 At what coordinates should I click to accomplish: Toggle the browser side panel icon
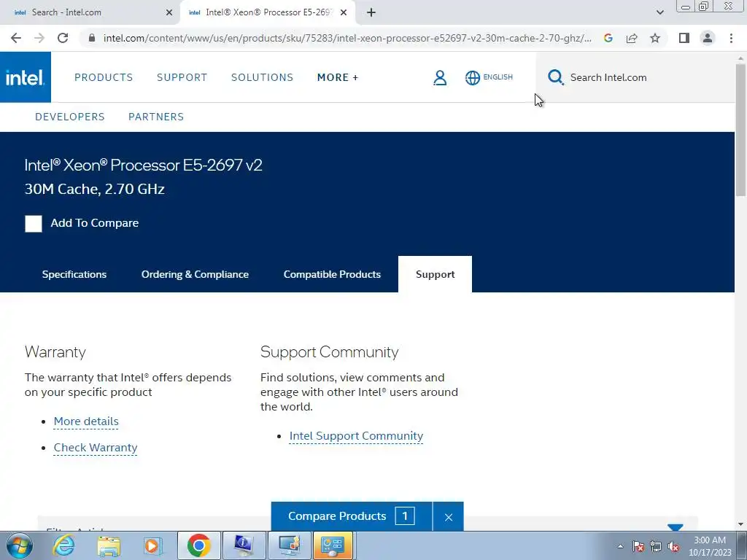click(x=684, y=38)
